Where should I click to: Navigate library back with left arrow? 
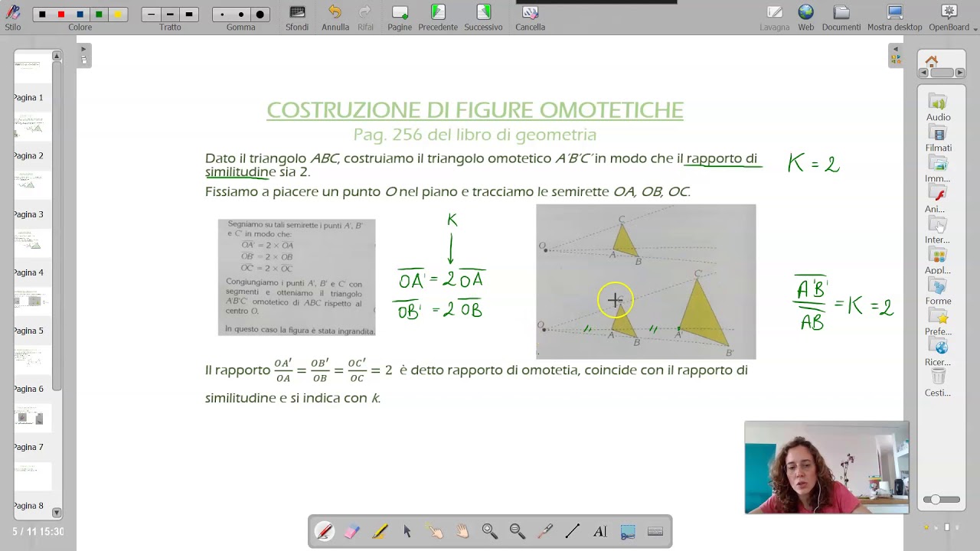click(x=923, y=73)
